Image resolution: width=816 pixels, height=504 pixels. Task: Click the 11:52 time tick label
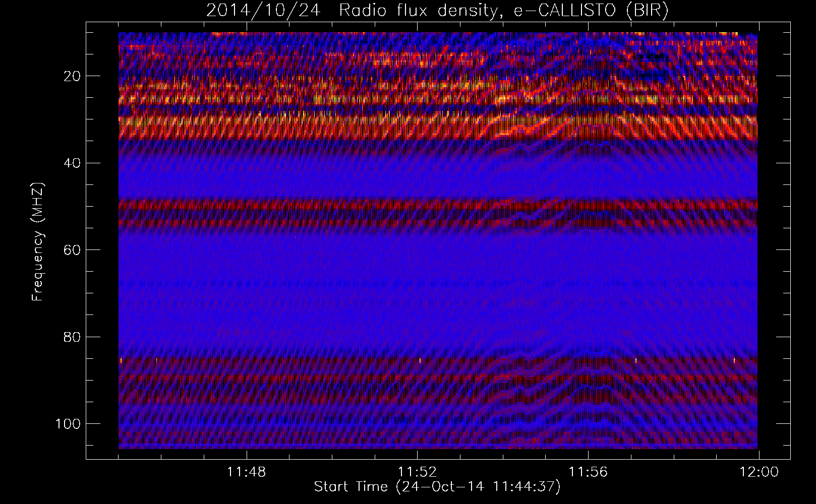point(417,472)
